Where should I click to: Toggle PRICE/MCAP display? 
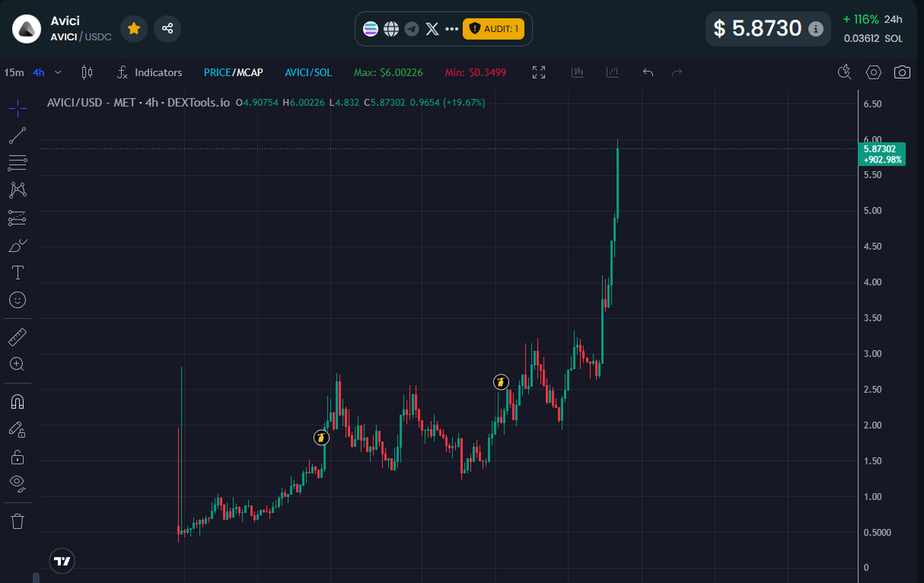pyautogui.click(x=233, y=72)
